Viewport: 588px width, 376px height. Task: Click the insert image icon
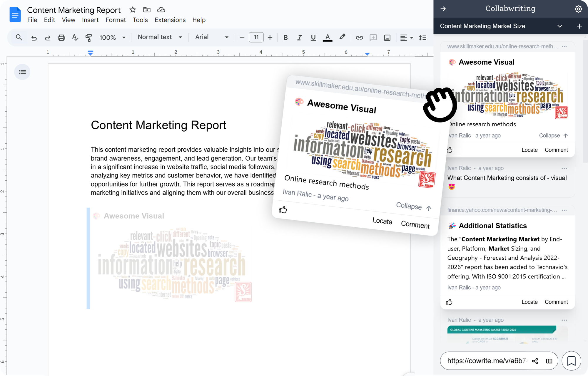(387, 38)
